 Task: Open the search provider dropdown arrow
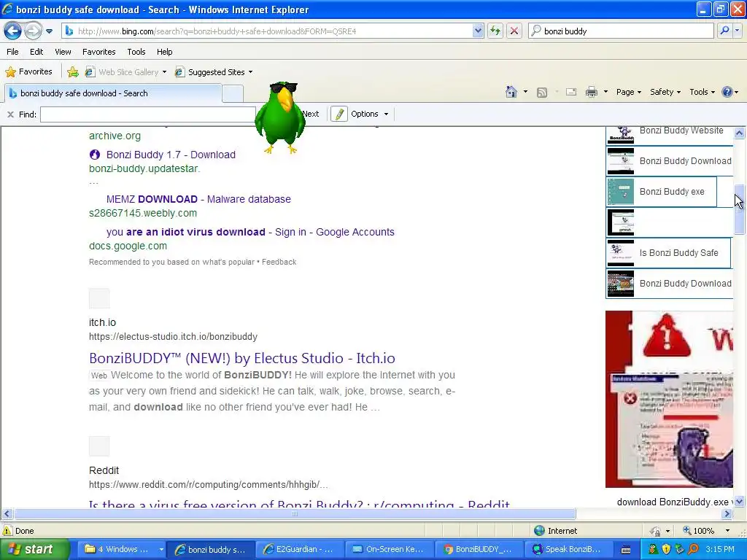tap(738, 31)
